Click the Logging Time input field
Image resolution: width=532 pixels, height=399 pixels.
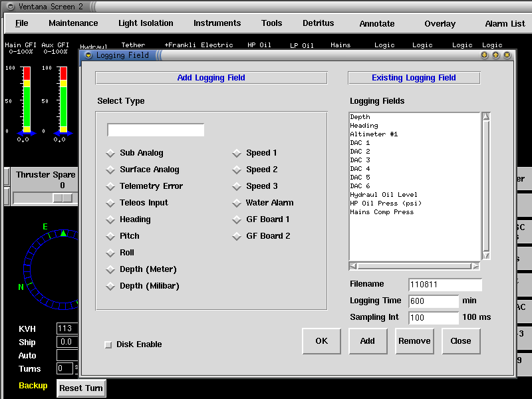point(434,301)
